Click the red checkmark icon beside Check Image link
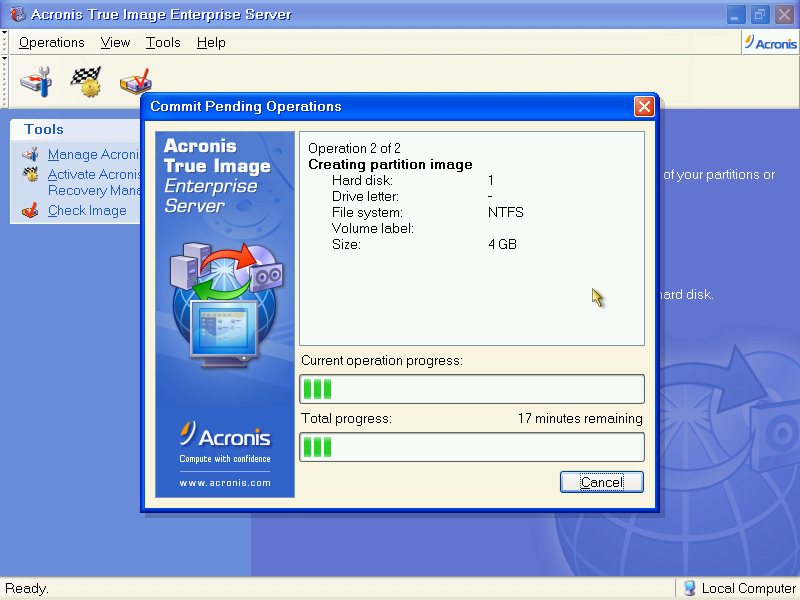 pyautogui.click(x=31, y=210)
